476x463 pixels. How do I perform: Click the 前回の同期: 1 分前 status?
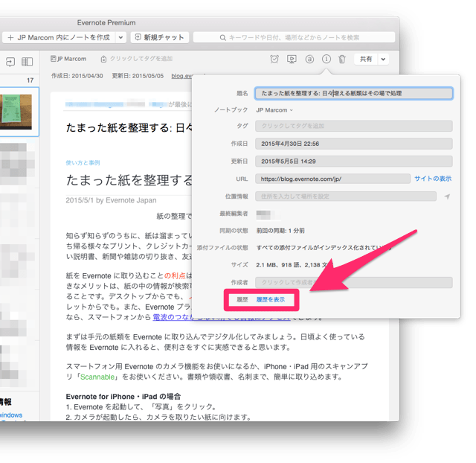pos(280,231)
